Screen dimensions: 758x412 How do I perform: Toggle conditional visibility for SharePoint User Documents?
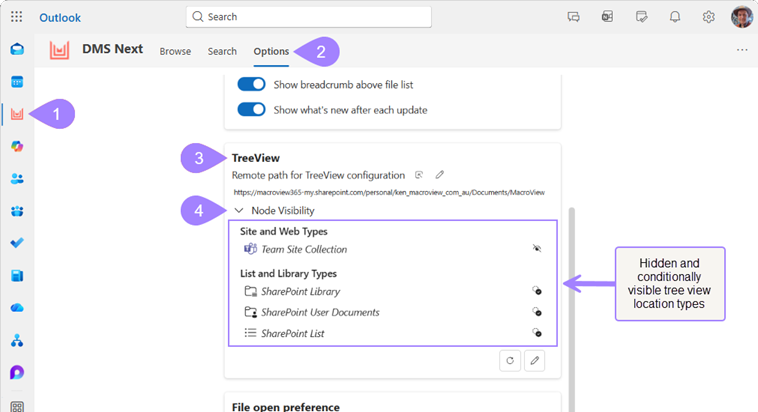tap(537, 311)
